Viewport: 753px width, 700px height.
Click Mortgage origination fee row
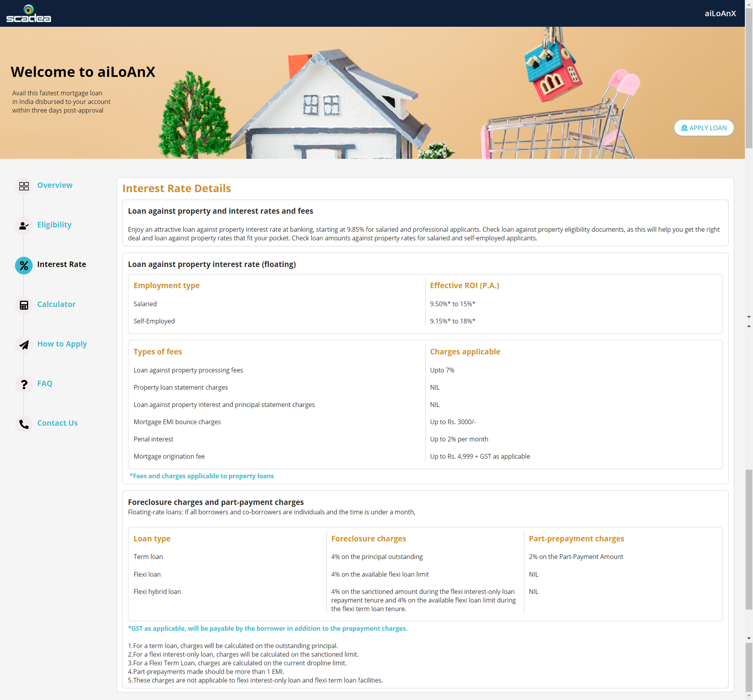[x=169, y=456]
